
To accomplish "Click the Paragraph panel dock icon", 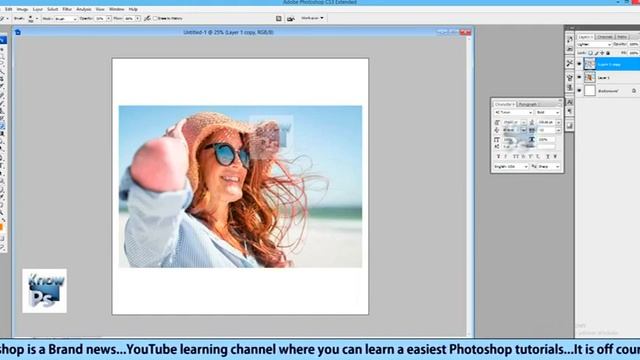I will (569, 111).
